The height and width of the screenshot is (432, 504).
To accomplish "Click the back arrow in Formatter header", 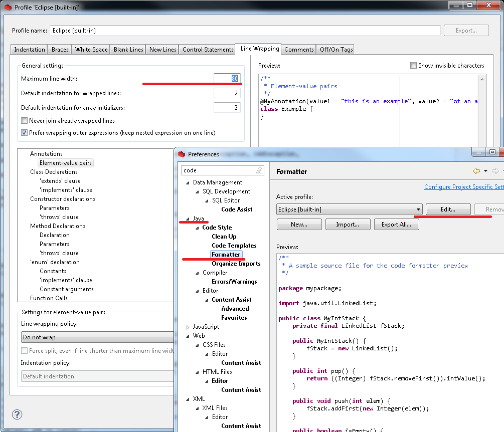I will coord(476,171).
